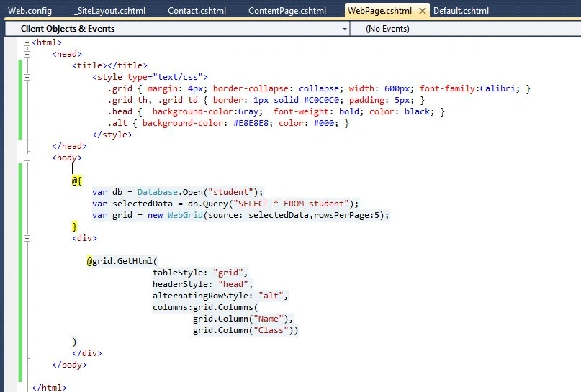Click the Database class name
The image size is (581, 392).
158,192
